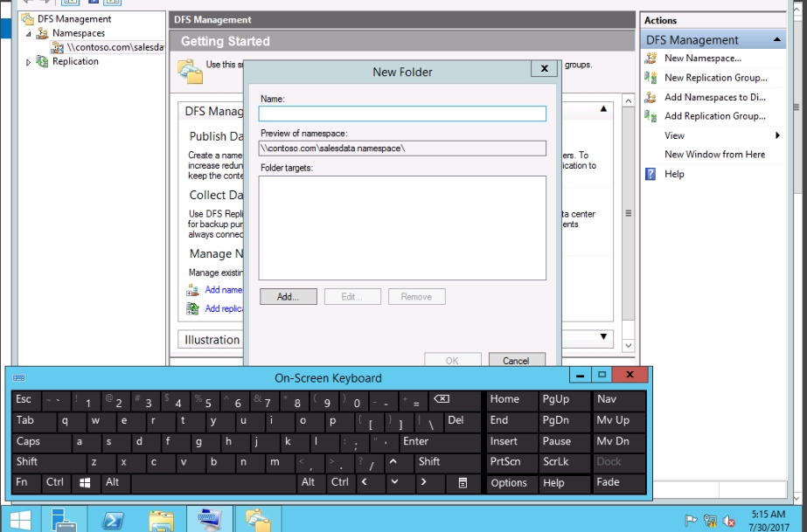Screen dimensions: 807x532
Task: Tap the Windows logo key on keyboard
Action: 85,483
